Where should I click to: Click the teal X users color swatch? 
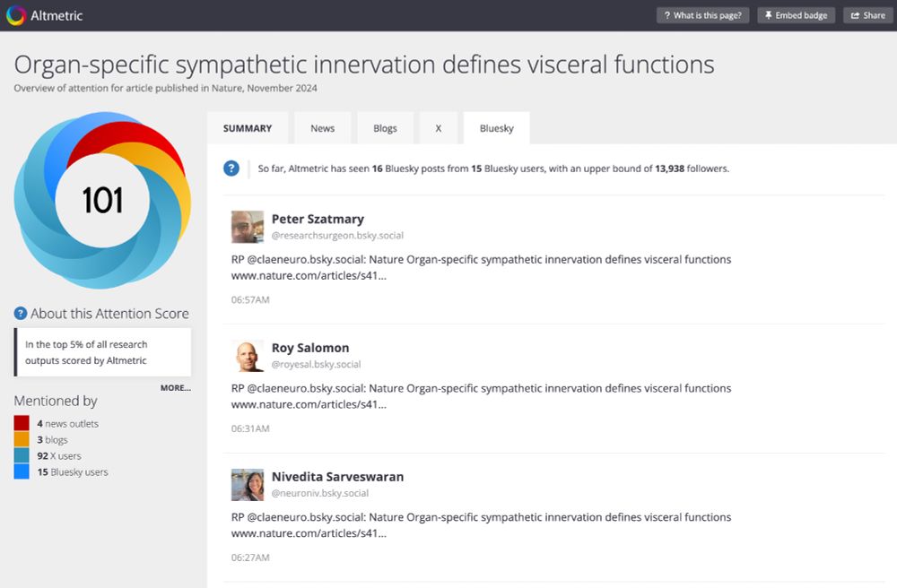[22, 455]
